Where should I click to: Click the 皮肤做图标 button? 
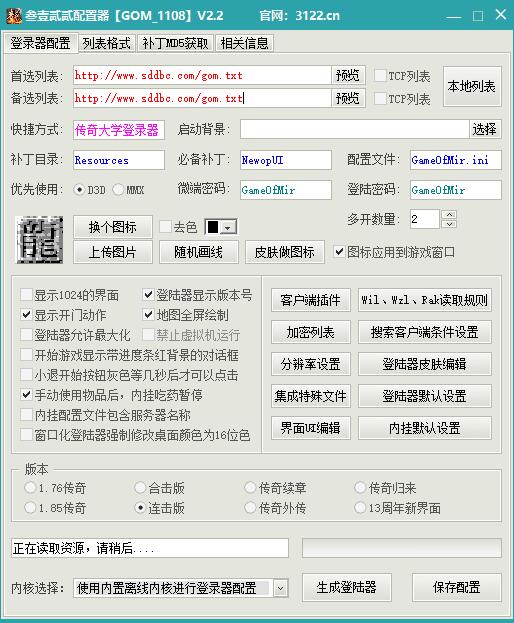[x=284, y=252]
